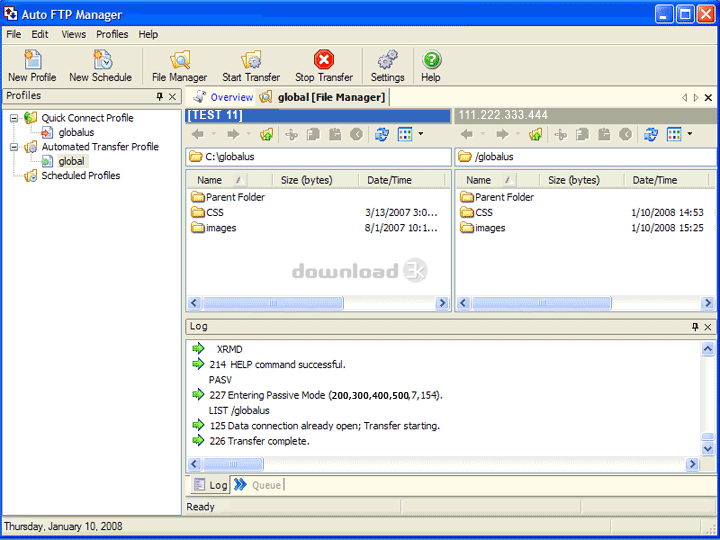Open view mode dropdown in remote pane
Image resolution: width=720 pixels, height=540 pixels.
coord(689,134)
